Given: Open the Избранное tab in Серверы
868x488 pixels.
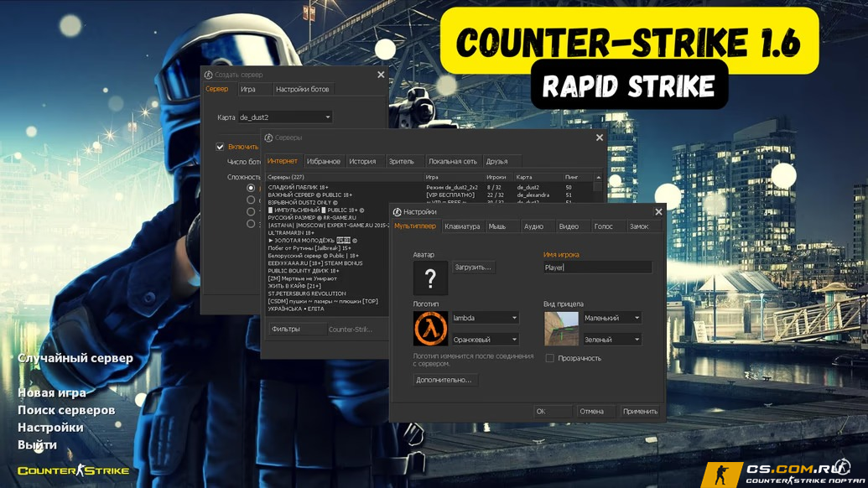Looking at the screenshot, I should point(323,162).
